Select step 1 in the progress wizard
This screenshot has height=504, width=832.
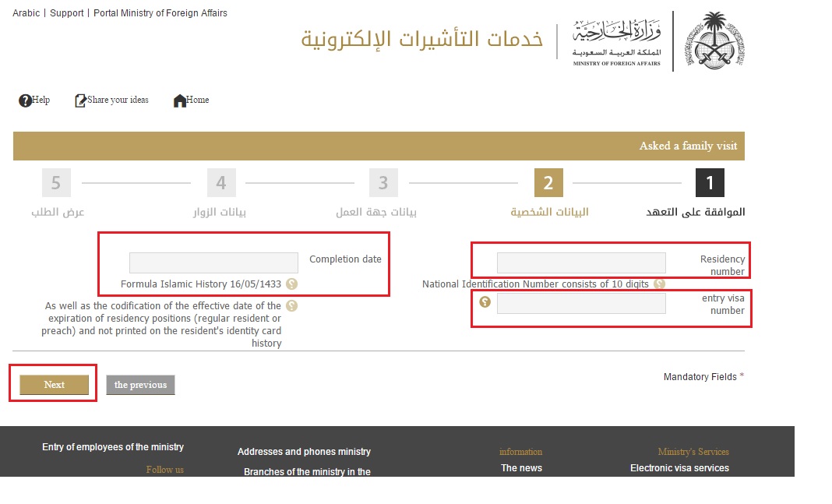tap(710, 183)
